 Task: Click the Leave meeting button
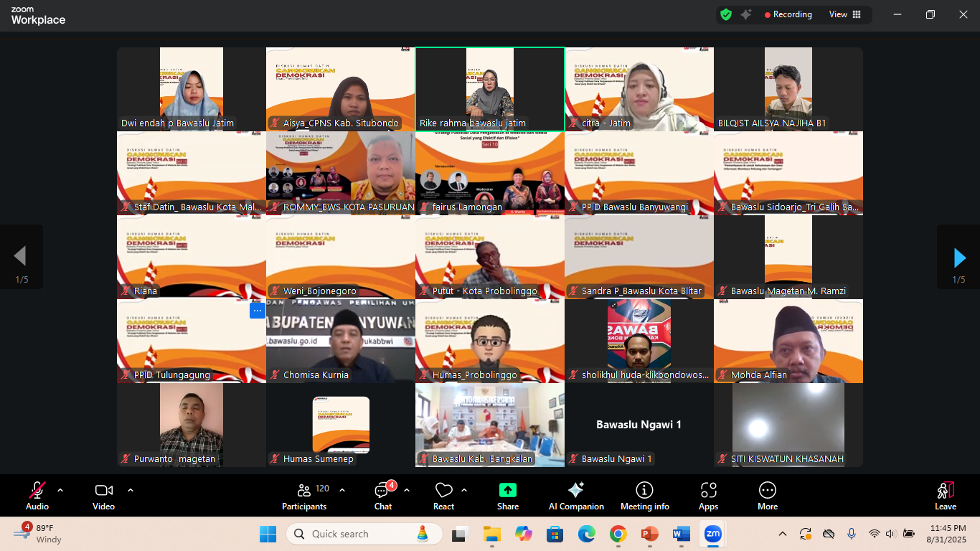(x=945, y=496)
